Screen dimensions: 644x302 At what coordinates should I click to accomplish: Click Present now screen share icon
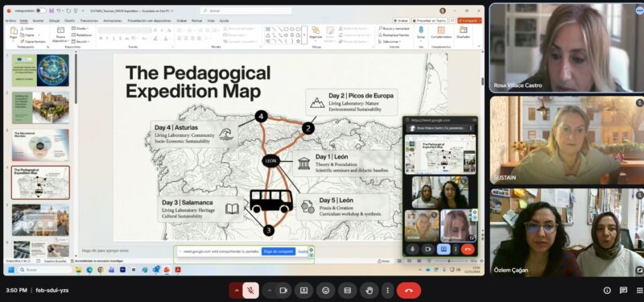tap(304, 290)
